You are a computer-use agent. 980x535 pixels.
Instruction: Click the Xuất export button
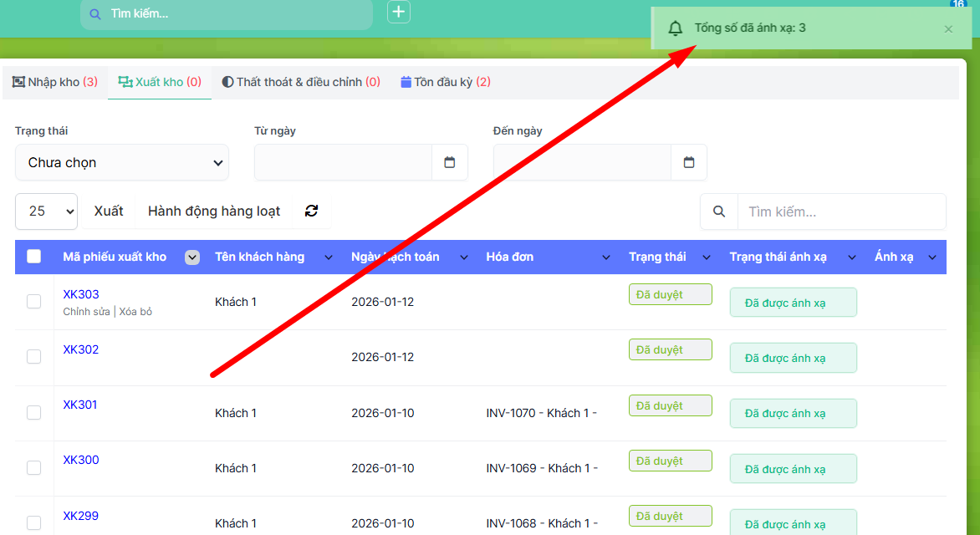click(109, 211)
